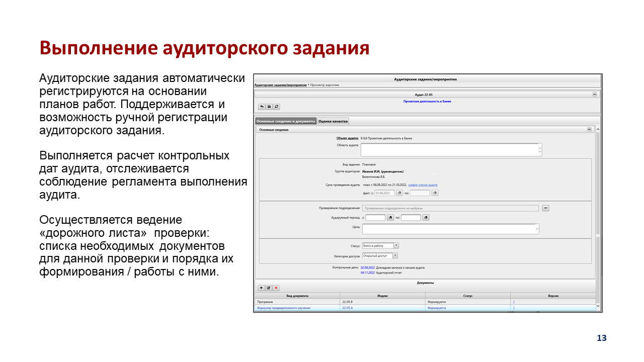
Task: Clear Аудируемый период end date eraser icon
Action: pyautogui.click(x=426, y=218)
